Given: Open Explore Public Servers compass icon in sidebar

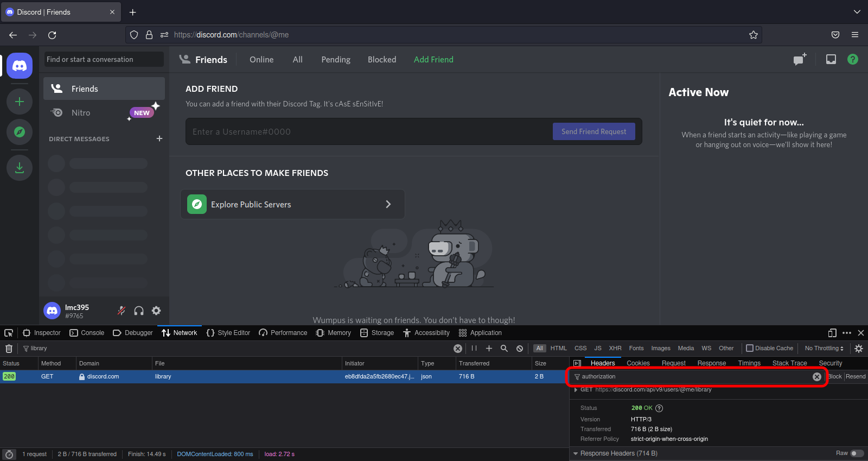Looking at the screenshot, I should tap(20, 132).
